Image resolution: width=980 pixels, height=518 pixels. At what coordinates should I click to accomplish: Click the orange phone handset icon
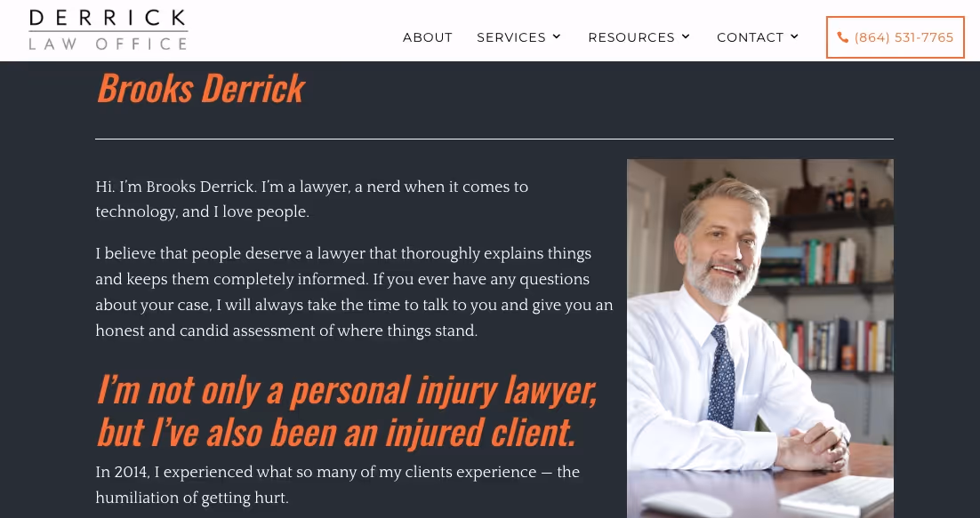click(842, 37)
